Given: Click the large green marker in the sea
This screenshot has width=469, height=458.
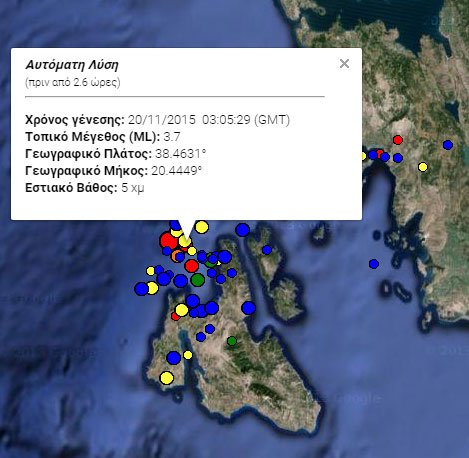Looking at the screenshot, I should [x=198, y=280].
